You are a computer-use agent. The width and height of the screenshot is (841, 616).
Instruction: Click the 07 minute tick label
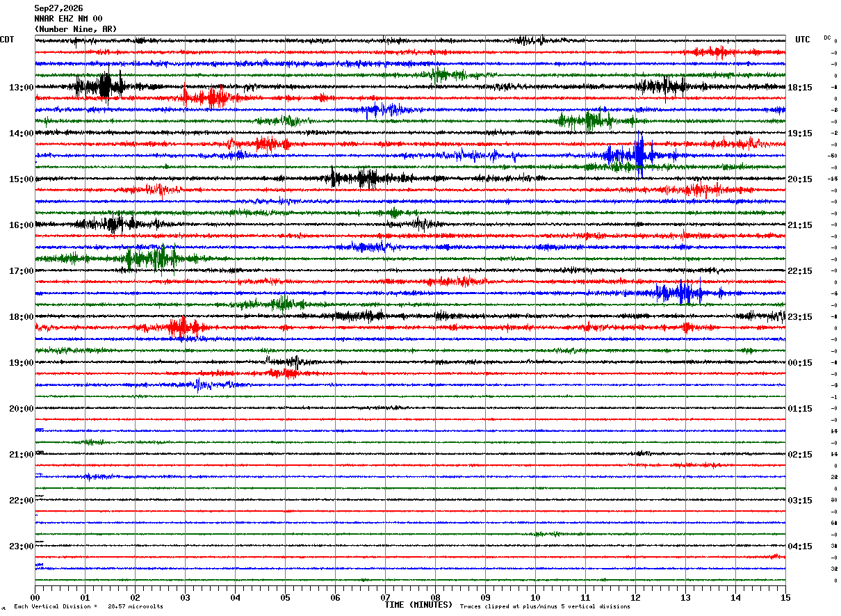[x=385, y=597]
